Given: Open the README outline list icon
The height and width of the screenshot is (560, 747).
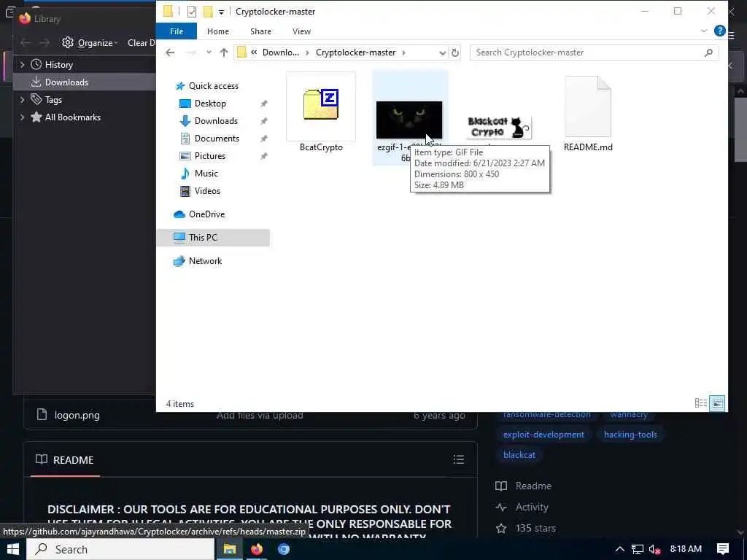Looking at the screenshot, I should pyautogui.click(x=458, y=459).
